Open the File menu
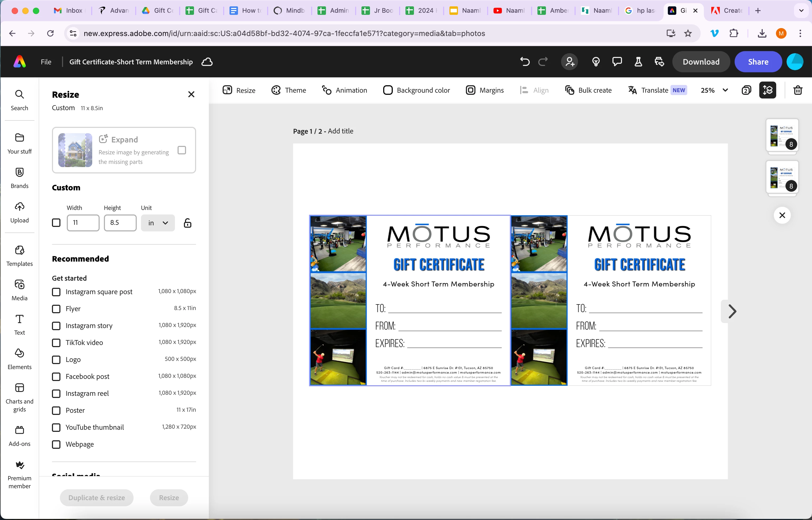 click(46, 62)
